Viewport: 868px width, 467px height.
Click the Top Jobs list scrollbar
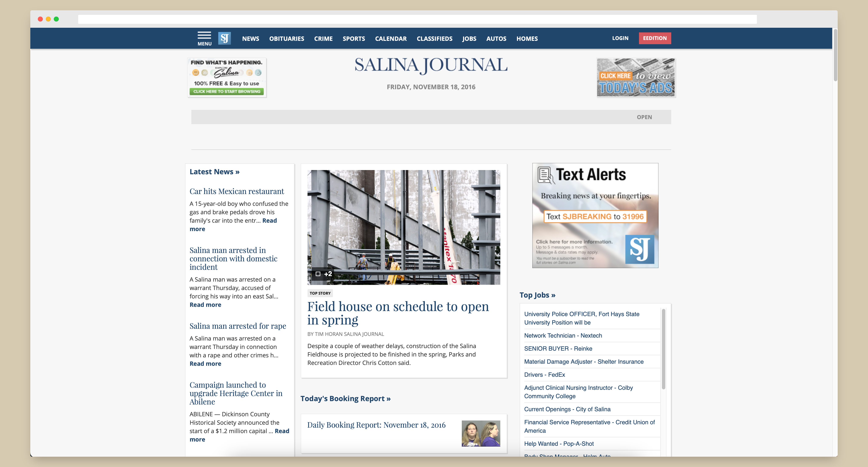click(x=663, y=349)
